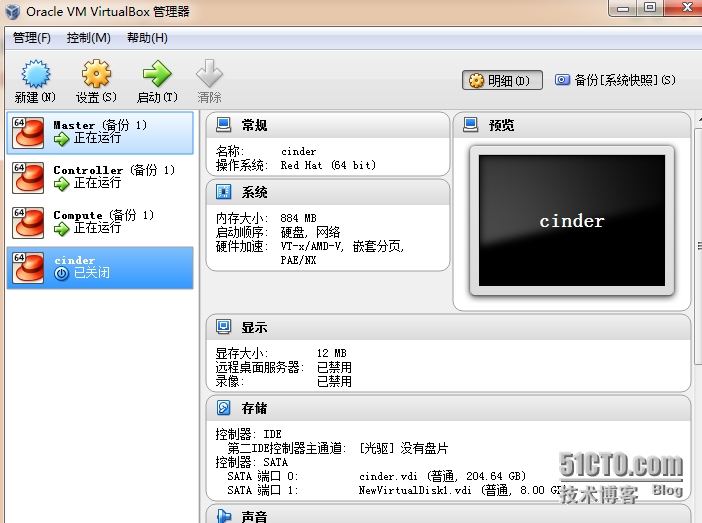This screenshot has height=523, width=702.
Task: Select the Master (备份 1) VM entry
Action: point(100,133)
